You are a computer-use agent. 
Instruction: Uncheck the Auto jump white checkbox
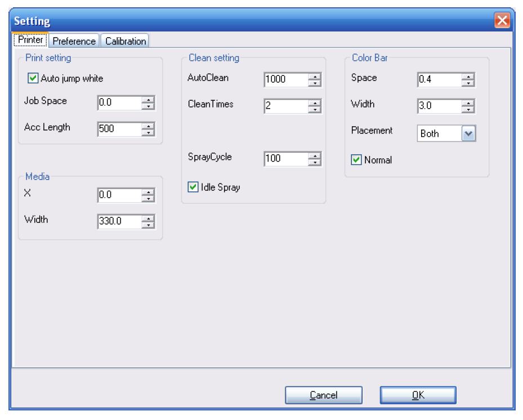pos(33,78)
